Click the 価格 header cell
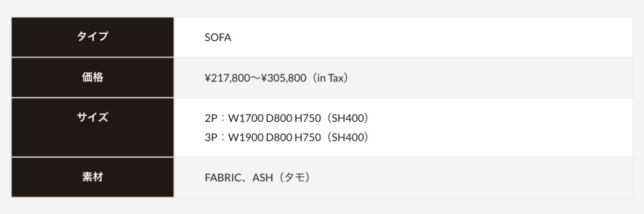 (92, 77)
